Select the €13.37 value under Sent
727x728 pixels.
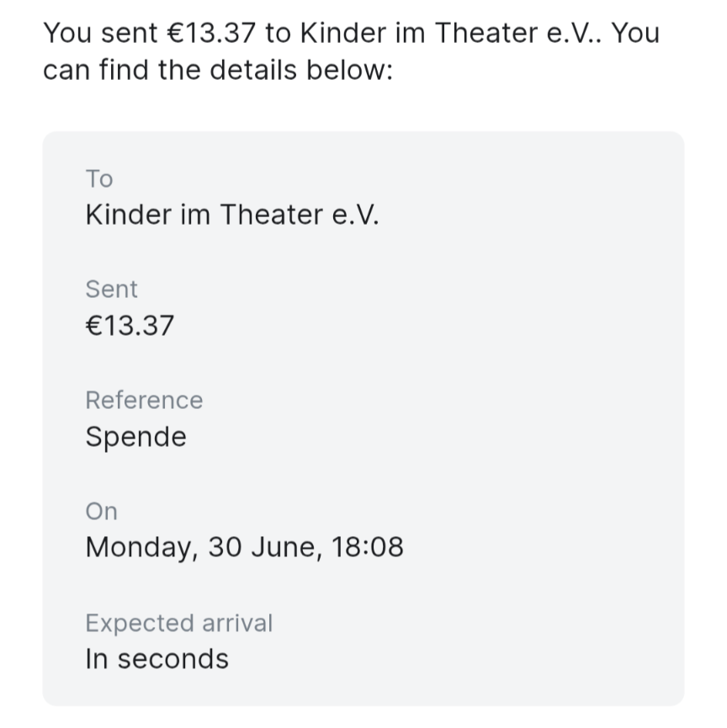click(130, 326)
